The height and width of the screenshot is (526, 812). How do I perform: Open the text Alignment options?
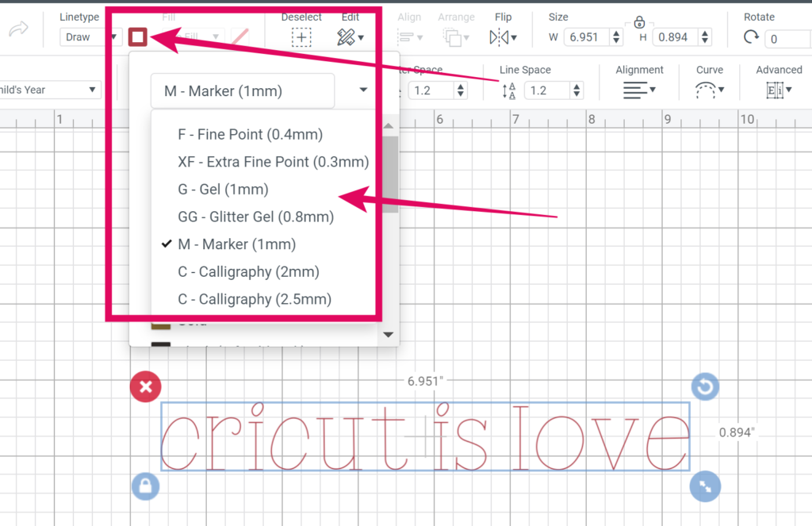(x=640, y=90)
